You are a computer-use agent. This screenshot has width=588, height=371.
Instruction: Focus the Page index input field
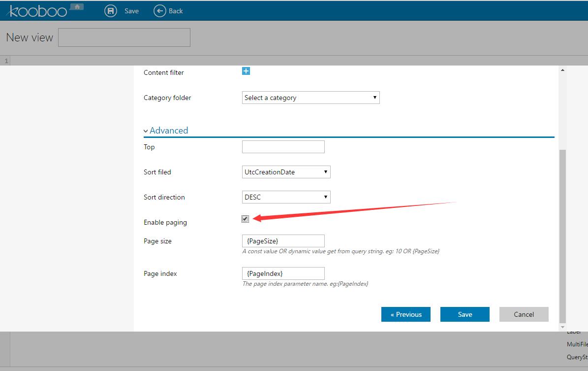(x=283, y=273)
